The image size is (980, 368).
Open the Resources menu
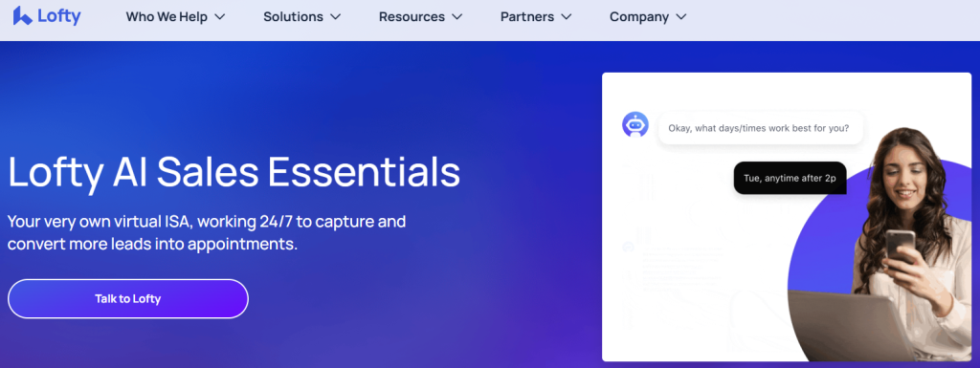point(412,17)
